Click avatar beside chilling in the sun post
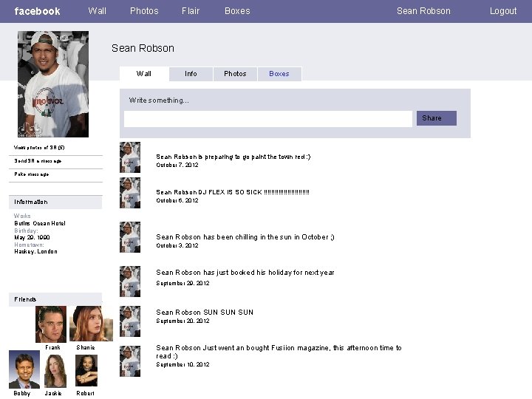 (x=130, y=237)
